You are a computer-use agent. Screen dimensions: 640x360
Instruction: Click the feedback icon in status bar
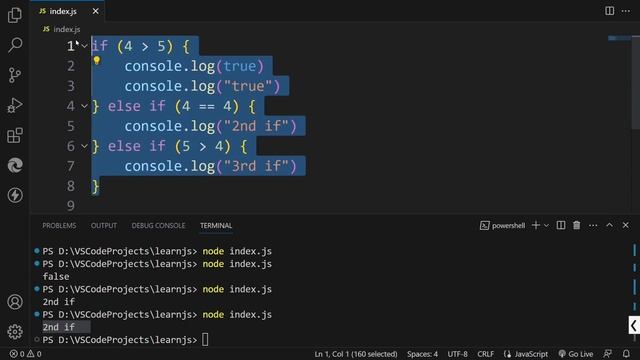pyautogui.click(x=608, y=354)
